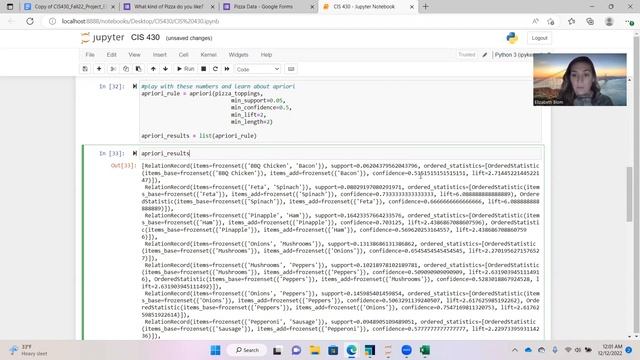Image resolution: width=640 pixels, height=360 pixels.
Task: Open the Windows Start menu
Action: click(x=215, y=350)
